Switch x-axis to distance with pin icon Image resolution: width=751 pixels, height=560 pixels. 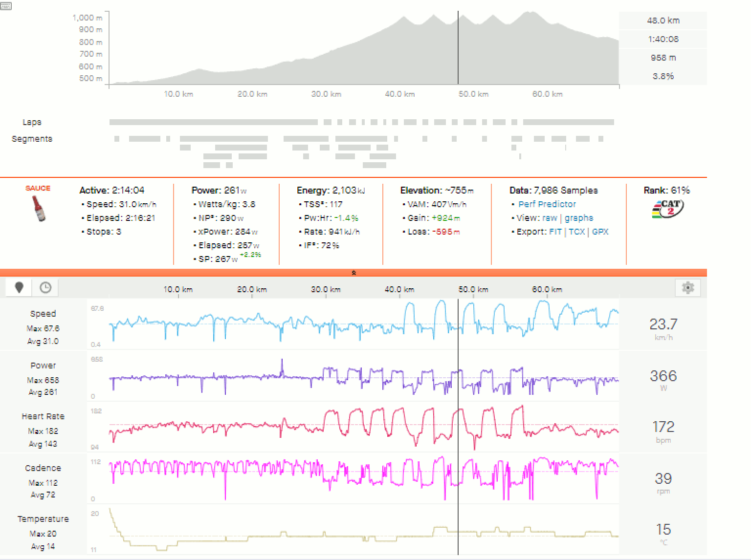coord(19,288)
